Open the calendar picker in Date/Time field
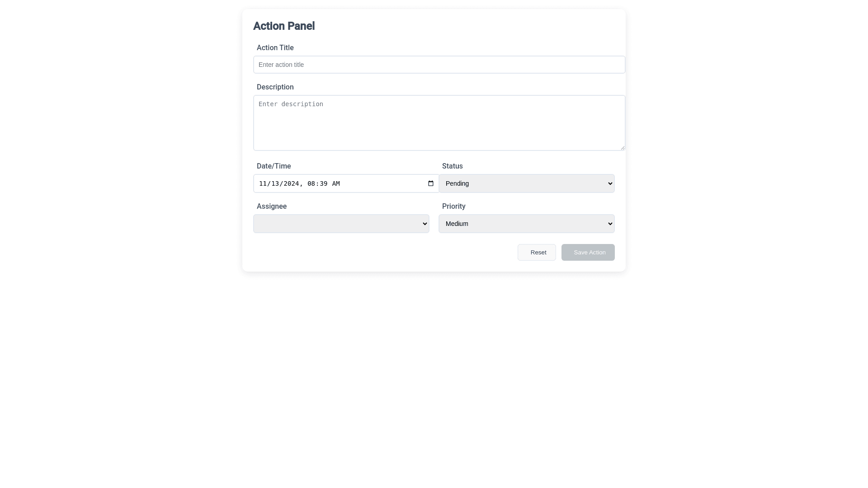Viewport: 868px width, 488px height. (430, 183)
